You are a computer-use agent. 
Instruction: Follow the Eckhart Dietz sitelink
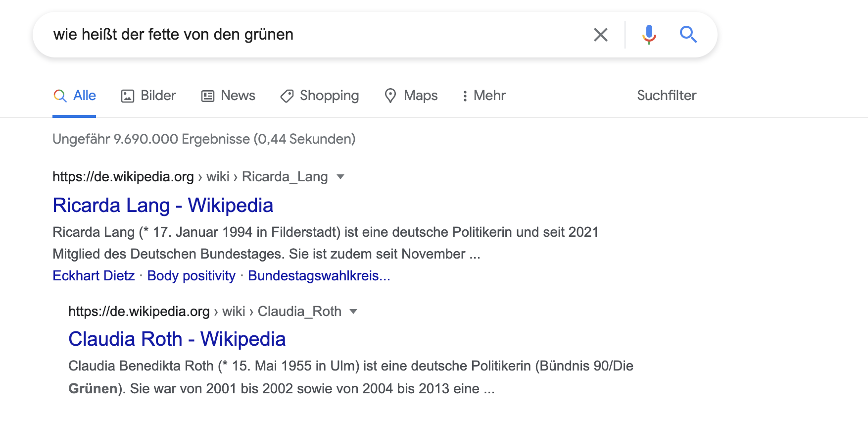94,276
